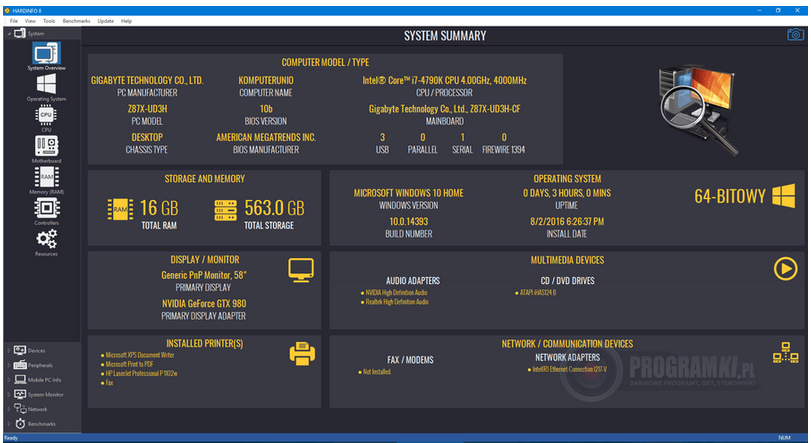The image size is (811, 443).
Task: Expand the Network tree node
Action: [x=9, y=409]
